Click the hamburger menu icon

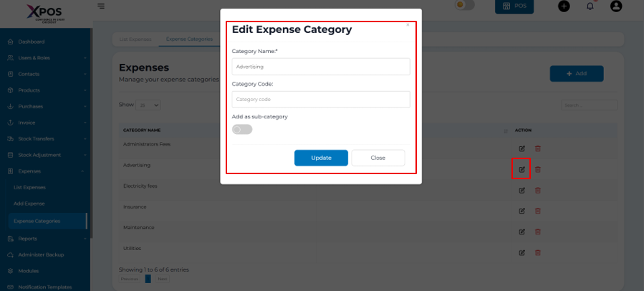101,6
